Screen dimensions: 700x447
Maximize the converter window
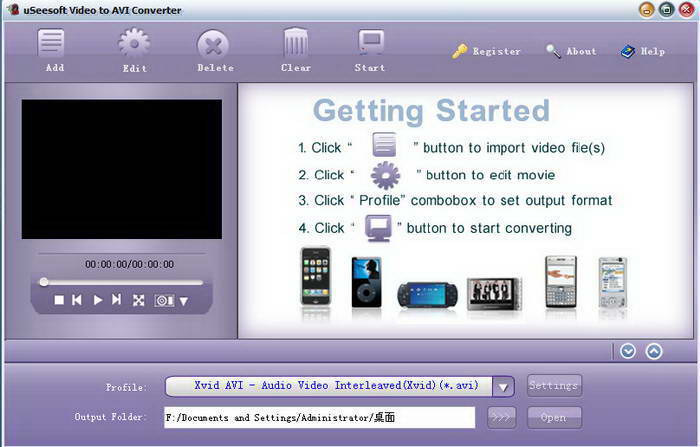tap(667, 9)
